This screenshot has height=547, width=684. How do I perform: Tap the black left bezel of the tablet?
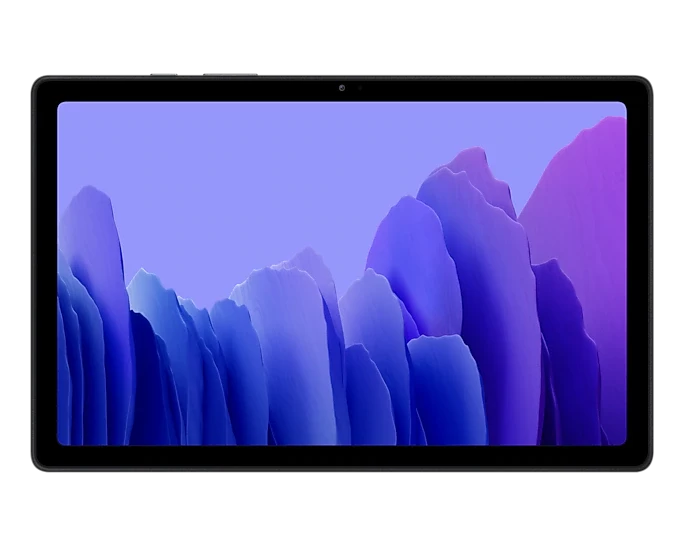click(45, 274)
